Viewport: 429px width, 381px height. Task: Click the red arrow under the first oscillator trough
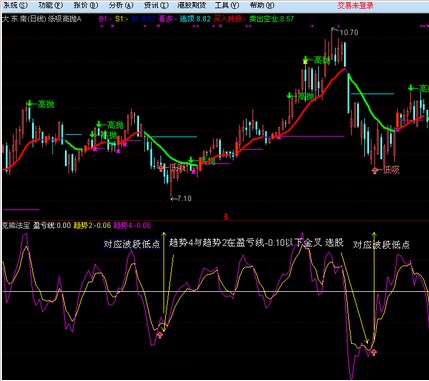[x=160, y=335]
